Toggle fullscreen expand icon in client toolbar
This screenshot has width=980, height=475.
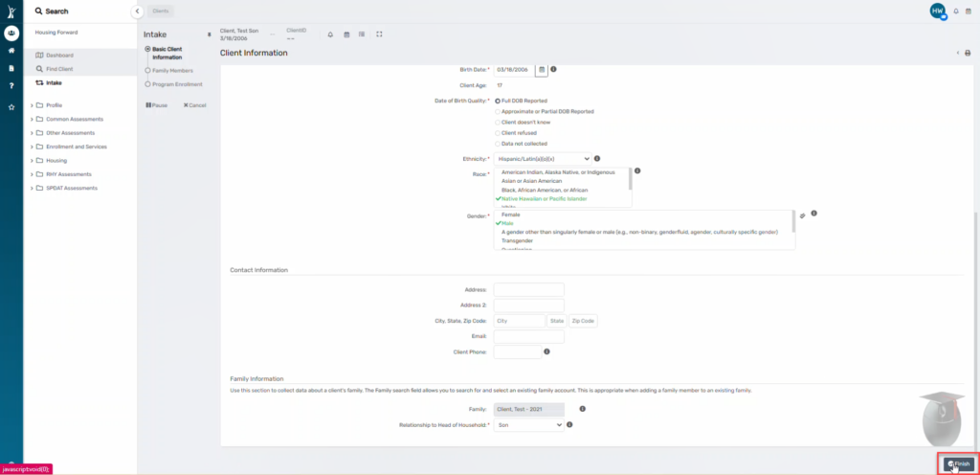click(x=379, y=34)
